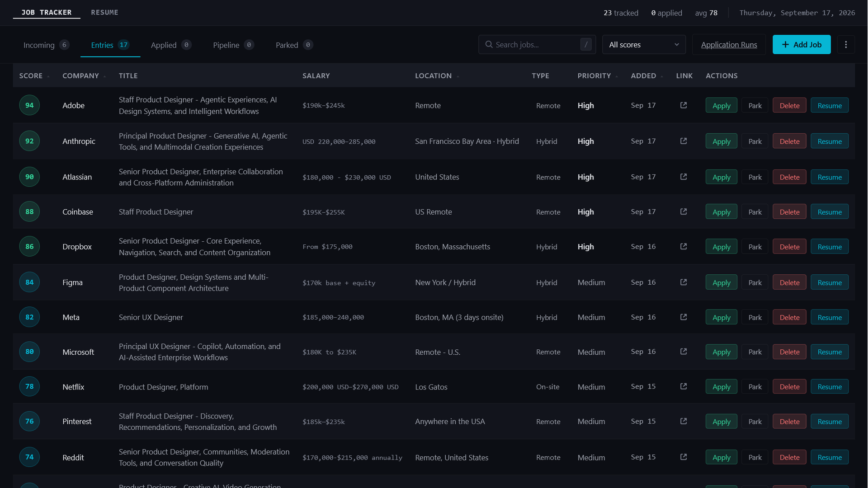868x488 pixels.
Task: Click the From $175,000 salary cell
Action: 327,246
